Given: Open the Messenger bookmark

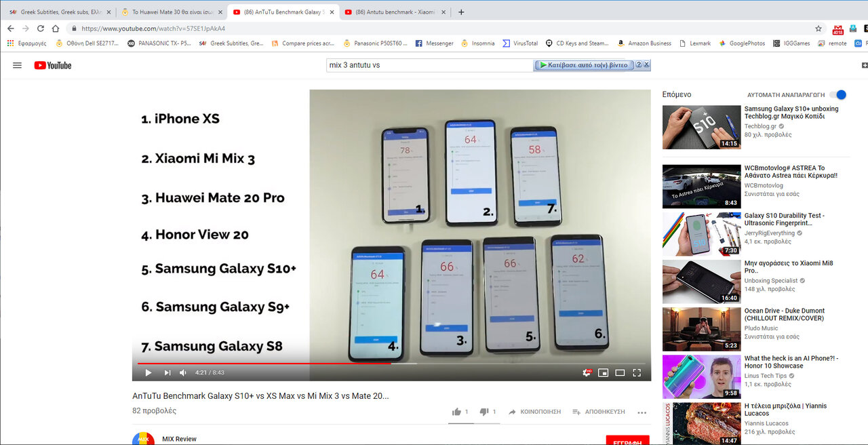Looking at the screenshot, I should 434,43.
